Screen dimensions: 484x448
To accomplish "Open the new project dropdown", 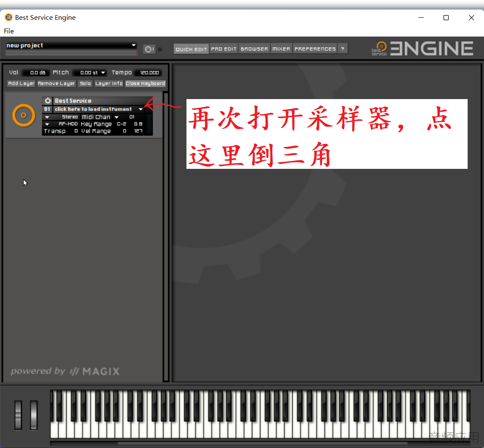I will (133, 45).
